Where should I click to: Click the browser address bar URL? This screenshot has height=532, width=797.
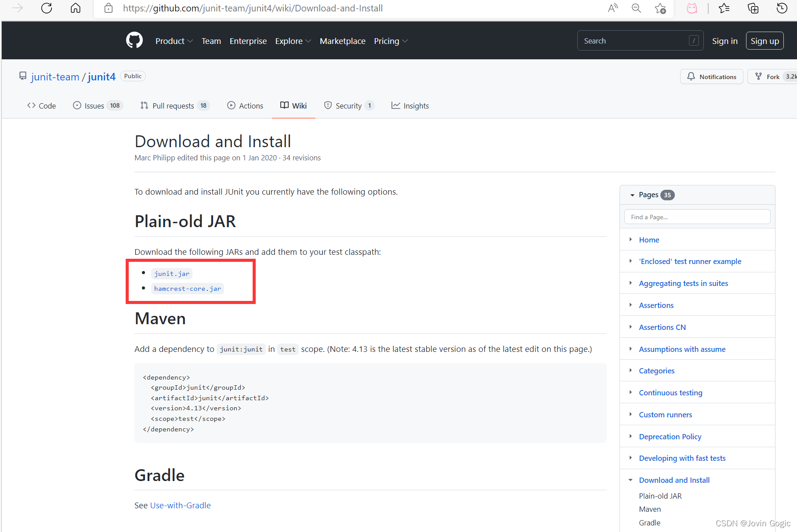[253, 8]
